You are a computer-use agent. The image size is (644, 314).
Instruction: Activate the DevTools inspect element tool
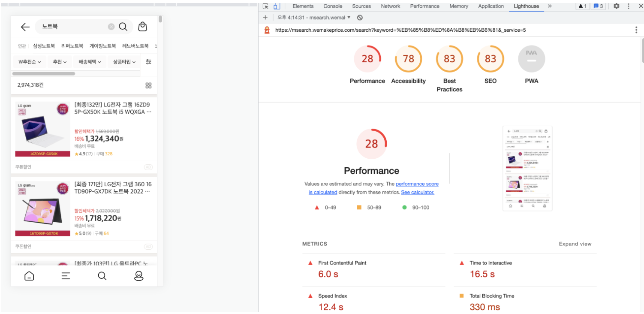click(265, 6)
